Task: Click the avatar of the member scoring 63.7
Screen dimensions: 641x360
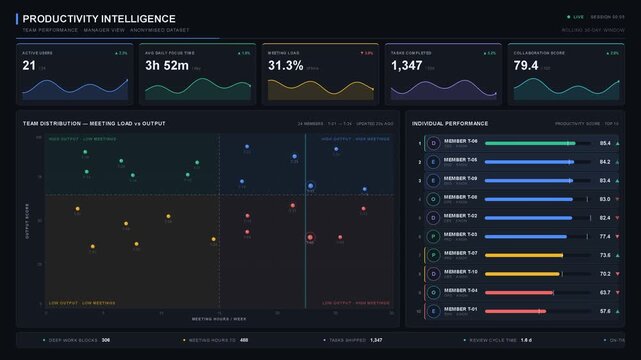Action: tap(433, 293)
